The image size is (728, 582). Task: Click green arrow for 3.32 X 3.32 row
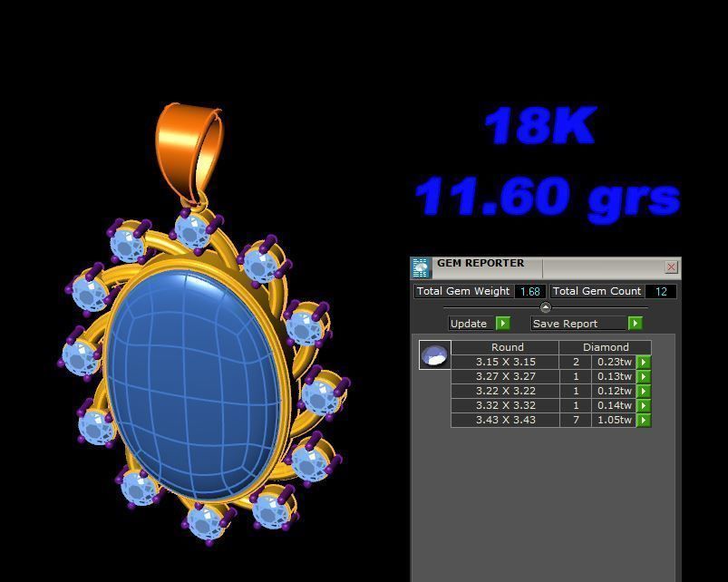coord(644,405)
